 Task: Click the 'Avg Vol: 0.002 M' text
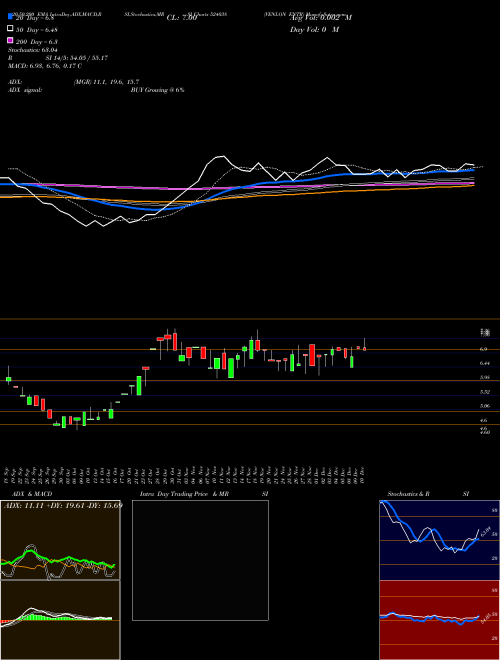click(321, 18)
